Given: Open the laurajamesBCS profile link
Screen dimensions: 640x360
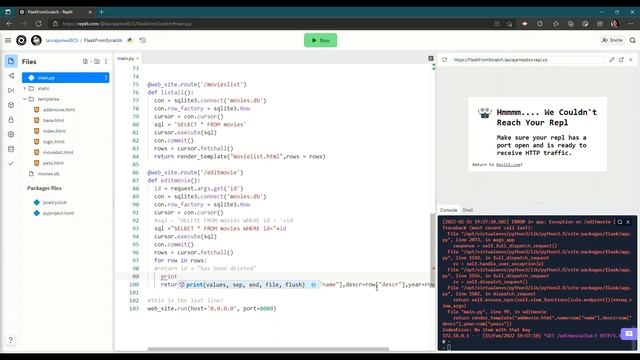Looking at the screenshot, I should (x=62, y=40).
